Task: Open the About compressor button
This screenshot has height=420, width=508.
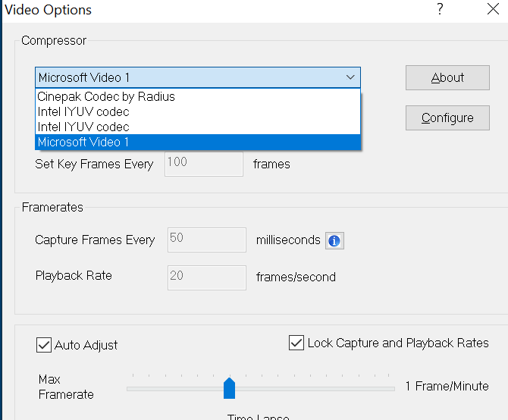Action: point(447,78)
